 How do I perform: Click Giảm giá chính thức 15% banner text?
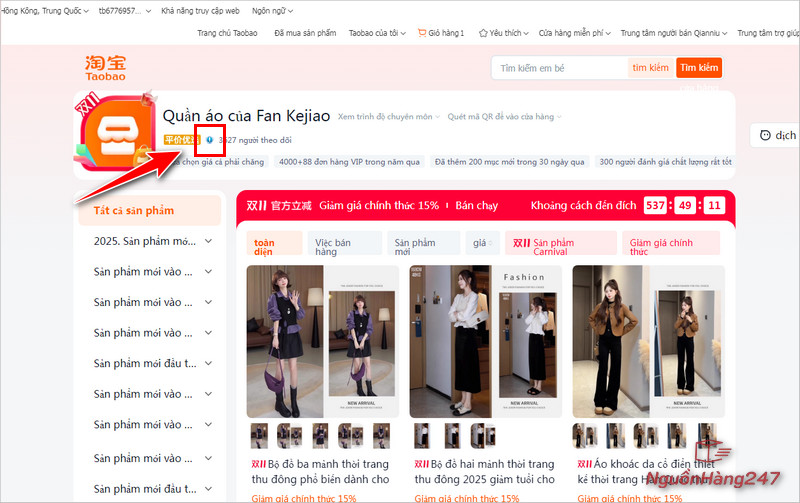point(379,206)
